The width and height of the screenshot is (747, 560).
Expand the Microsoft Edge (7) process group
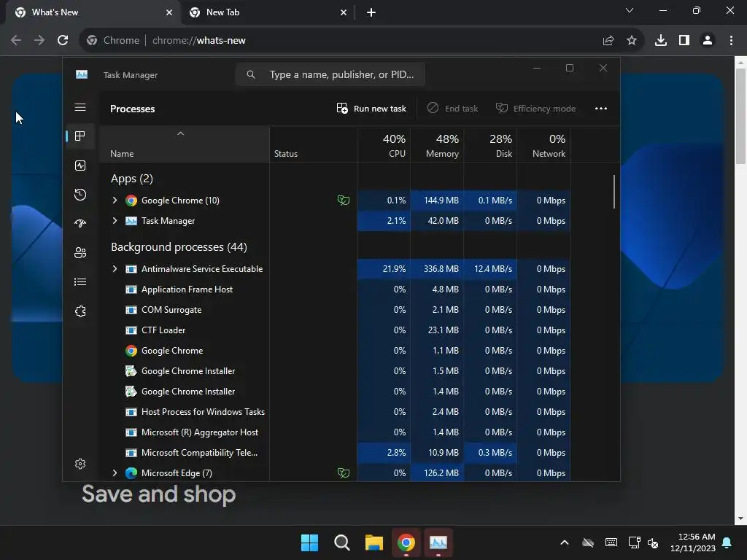pos(115,472)
